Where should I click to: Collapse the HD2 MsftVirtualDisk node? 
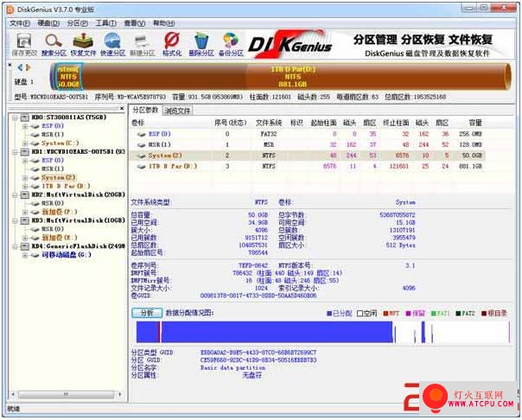[15, 194]
